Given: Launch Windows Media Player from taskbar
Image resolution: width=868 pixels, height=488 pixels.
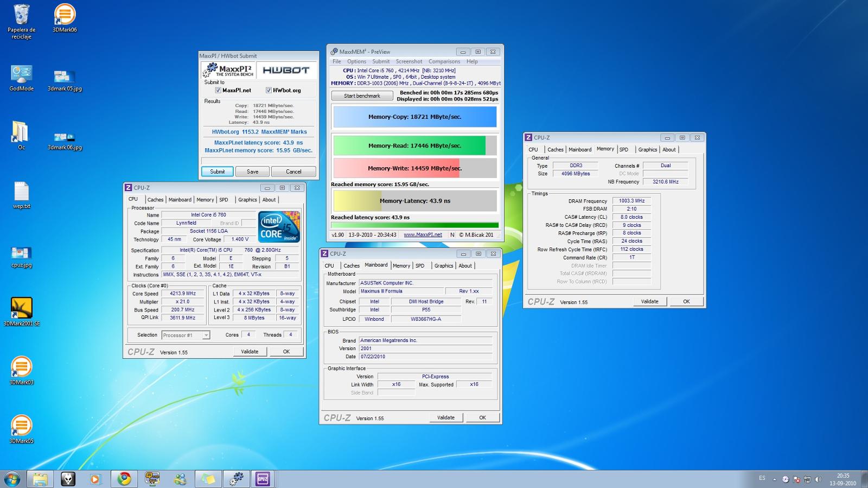Looking at the screenshot, I should point(95,479).
